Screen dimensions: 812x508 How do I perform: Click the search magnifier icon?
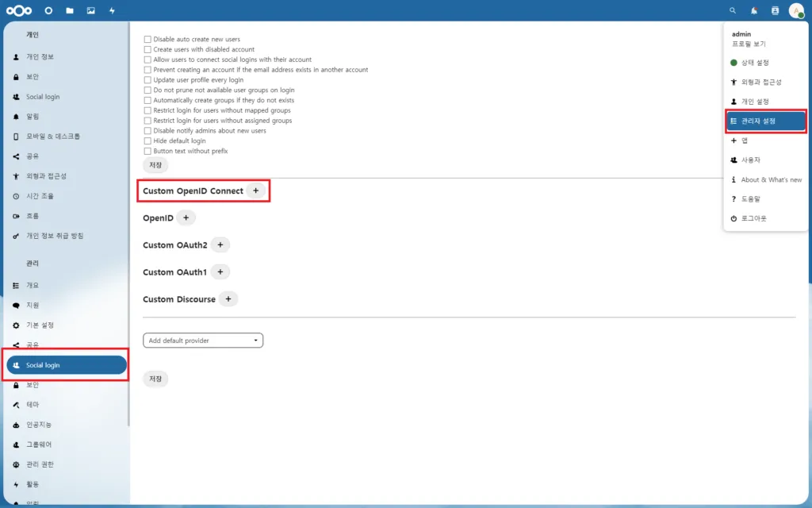[732, 10]
